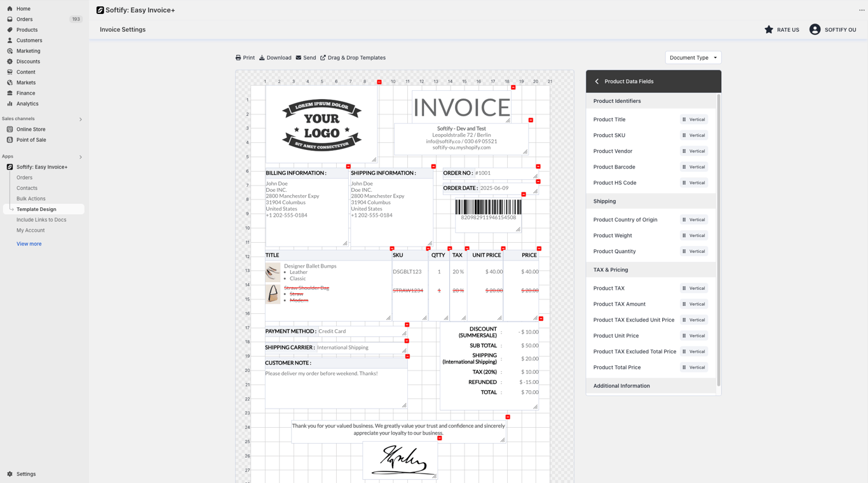Toggle Vertical option for Product Title
Image resolution: width=868 pixels, height=483 pixels.
[x=694, y=119]
